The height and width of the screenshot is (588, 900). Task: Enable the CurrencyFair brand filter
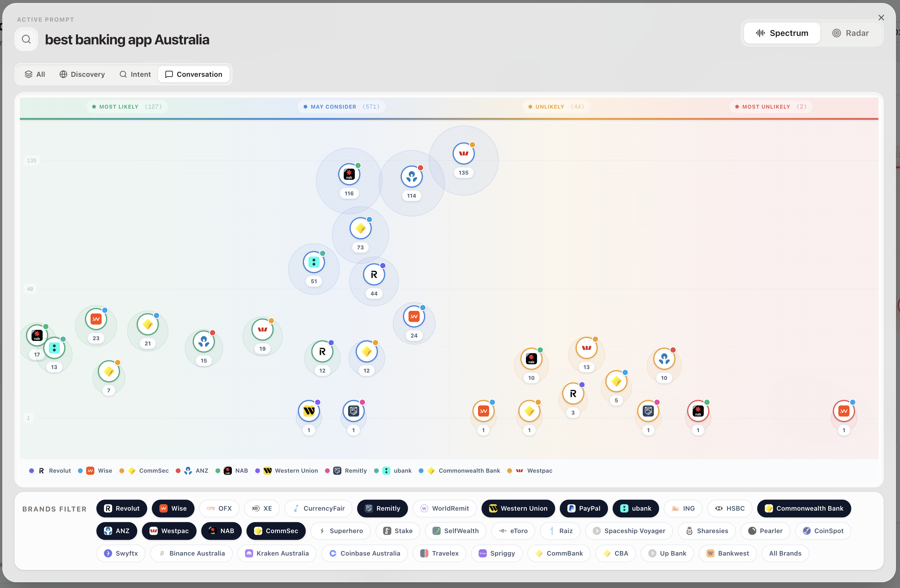click(318, 509)
